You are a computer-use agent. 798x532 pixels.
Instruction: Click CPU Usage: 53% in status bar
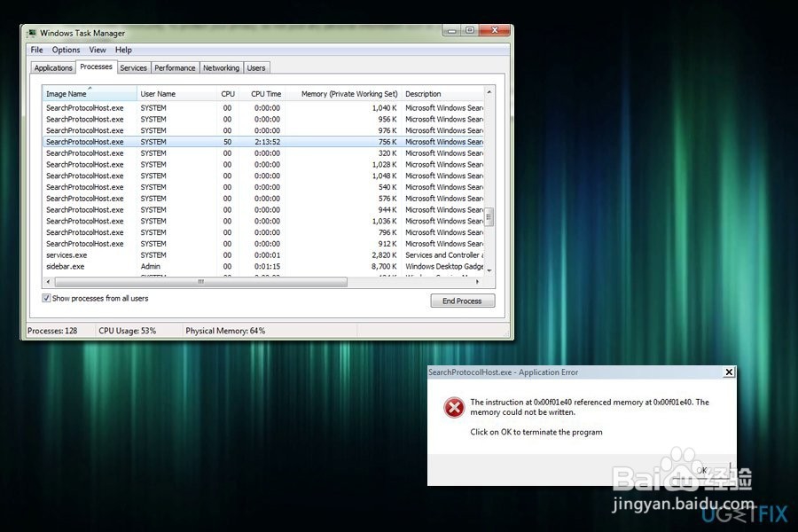(127, 331)
